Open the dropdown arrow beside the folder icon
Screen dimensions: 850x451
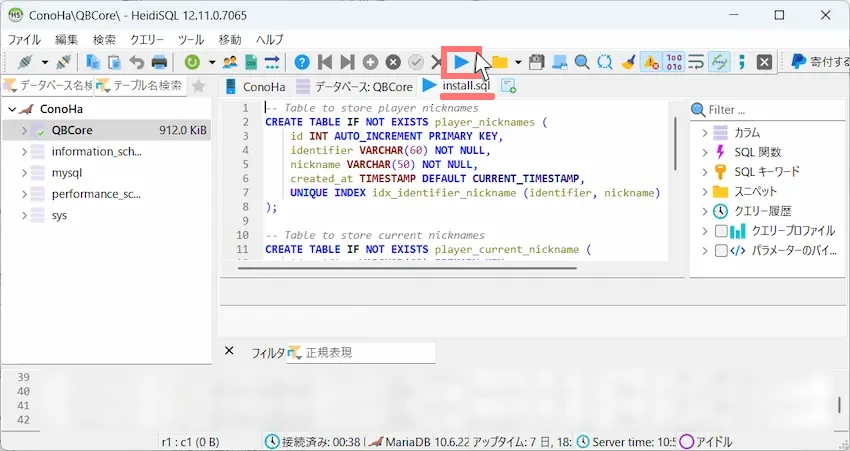point(518,62)
